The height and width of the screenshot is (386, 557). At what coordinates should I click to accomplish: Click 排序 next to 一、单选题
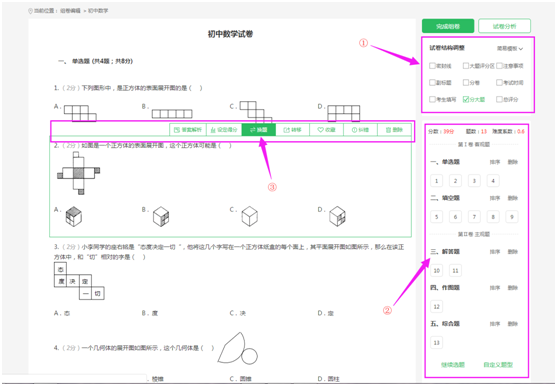point(495,162)
